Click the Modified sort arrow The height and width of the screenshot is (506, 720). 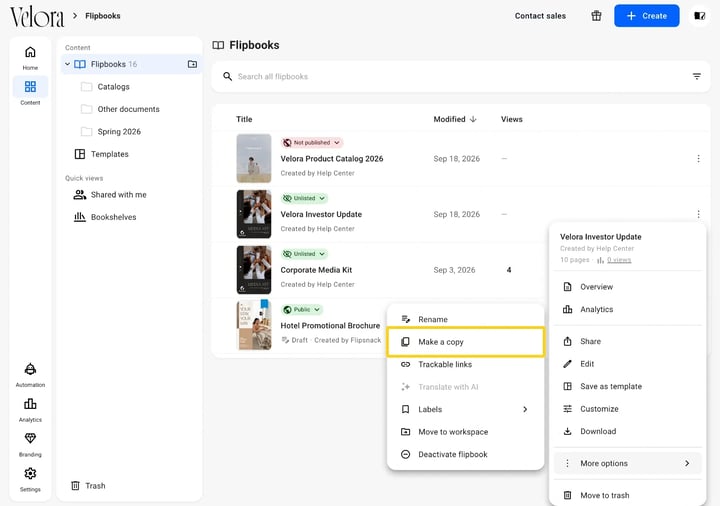tap(473, 119)
